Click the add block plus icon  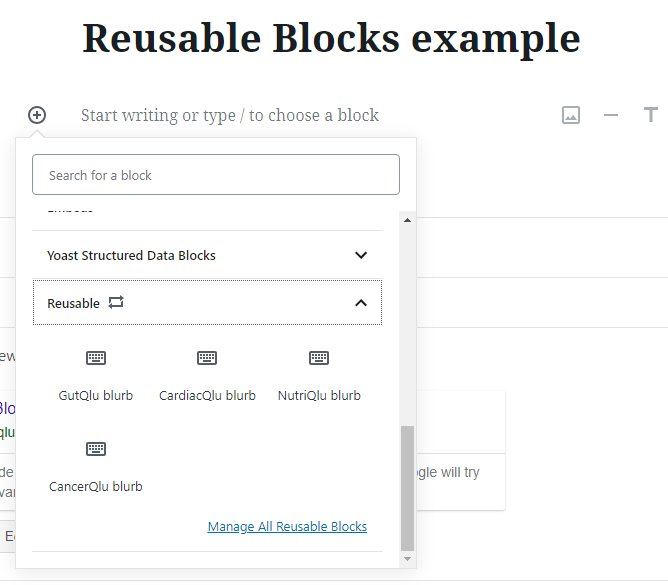(37, 115)
